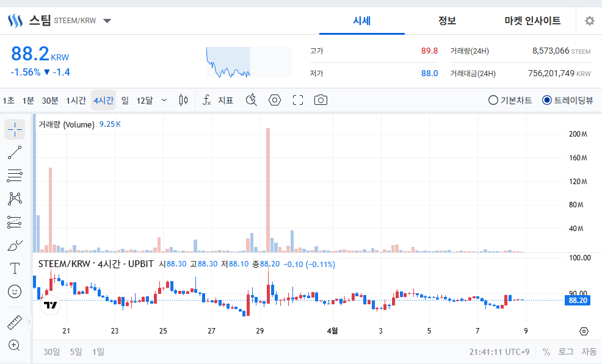Set the date range to 30일
The width and height of the screenshot is (602, 364).
[51, 351]
